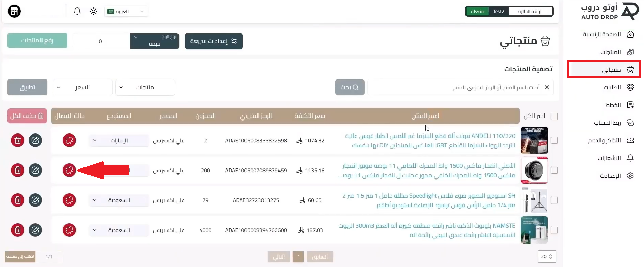Click connection status icon for NAMSTE diffuser

69,230
